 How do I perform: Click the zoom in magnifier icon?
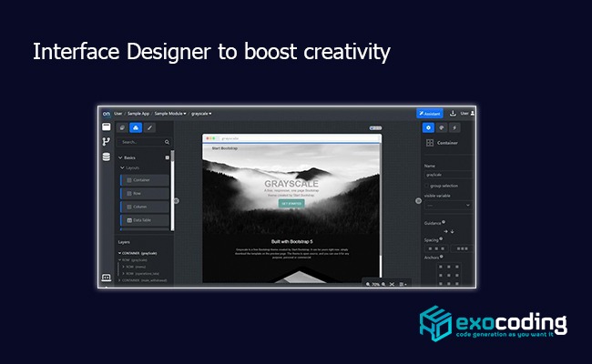[383, 285]
